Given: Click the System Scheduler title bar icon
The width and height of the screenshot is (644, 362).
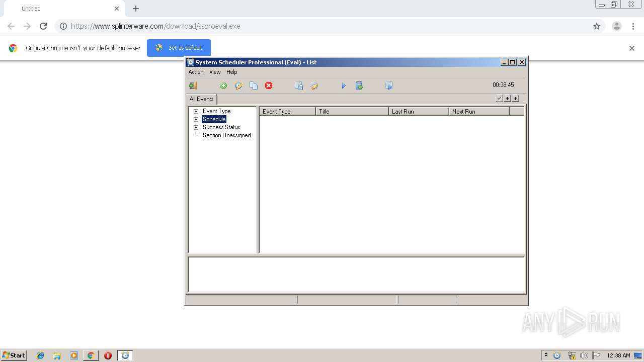Looking at the screenshot, I should (190, 62).
